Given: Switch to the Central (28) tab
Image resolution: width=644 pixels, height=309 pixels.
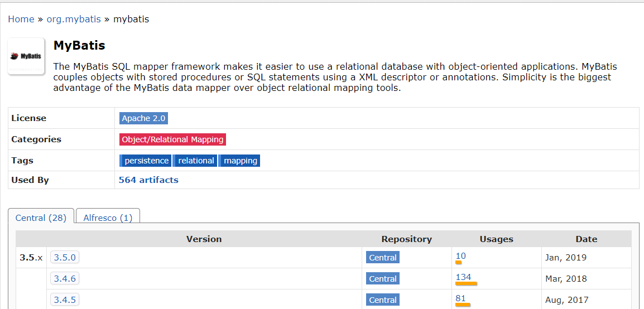Looking at the screenshot, I should point(41,218).
